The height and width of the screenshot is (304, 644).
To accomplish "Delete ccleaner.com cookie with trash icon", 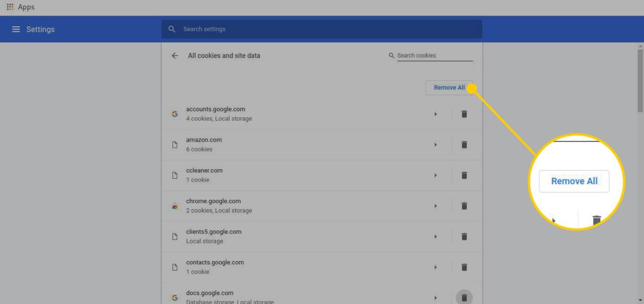I will pos(464,175).
